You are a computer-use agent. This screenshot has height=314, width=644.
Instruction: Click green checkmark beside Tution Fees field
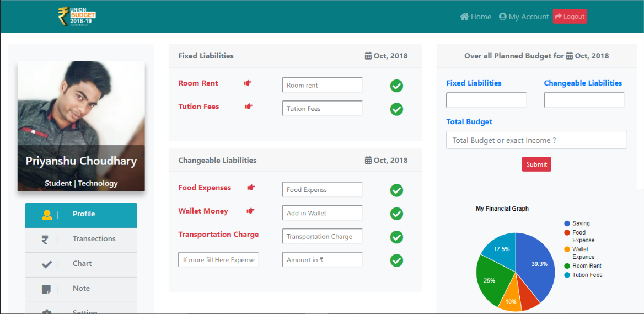click(x=396, y=109)
